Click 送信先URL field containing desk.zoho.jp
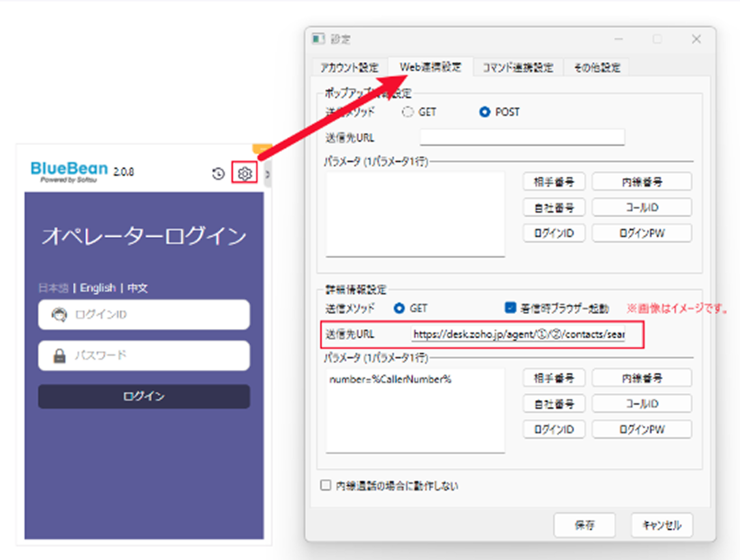The image size is (740, 560). pyautogui.click(x=518, y=335)
